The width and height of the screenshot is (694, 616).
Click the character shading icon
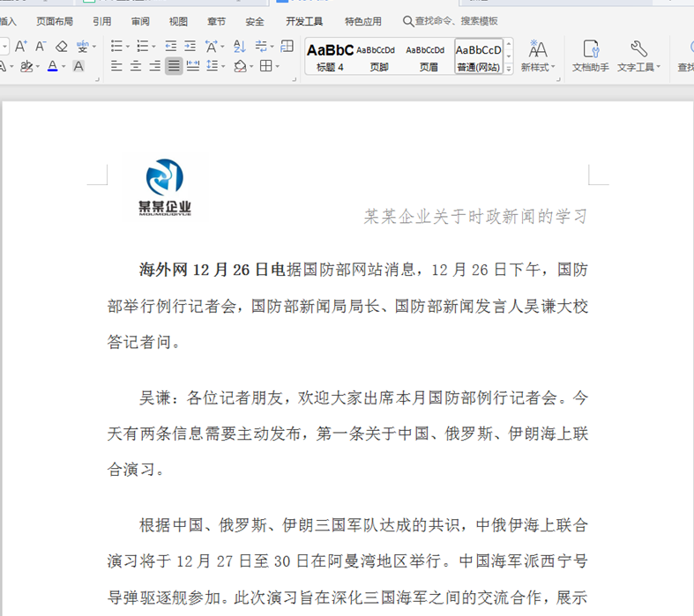[x=79, y=66]
